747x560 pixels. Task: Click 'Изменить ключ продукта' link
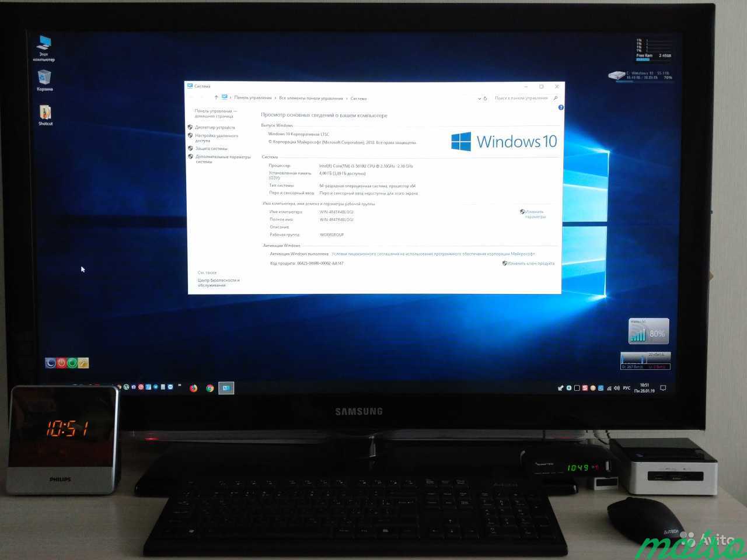[x=530, y=264]
